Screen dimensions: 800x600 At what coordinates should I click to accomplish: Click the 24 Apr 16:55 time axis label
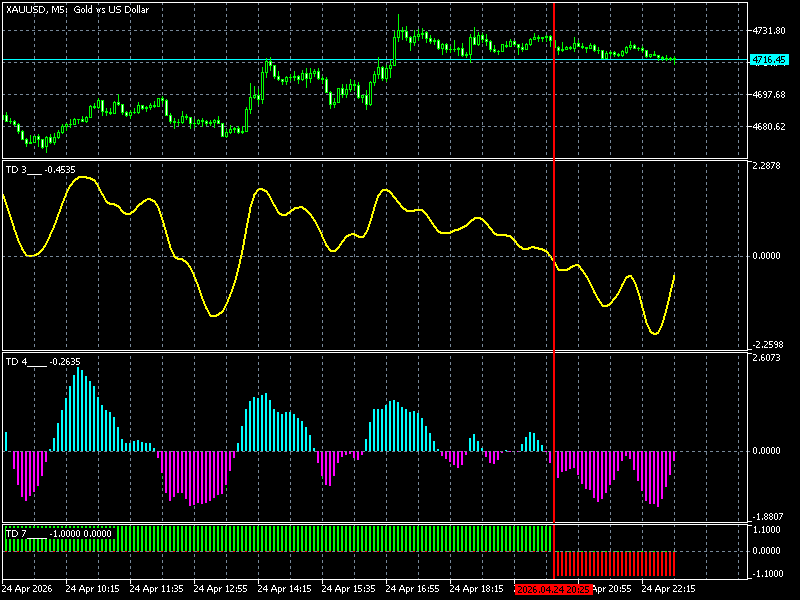[x=412, y=589]
